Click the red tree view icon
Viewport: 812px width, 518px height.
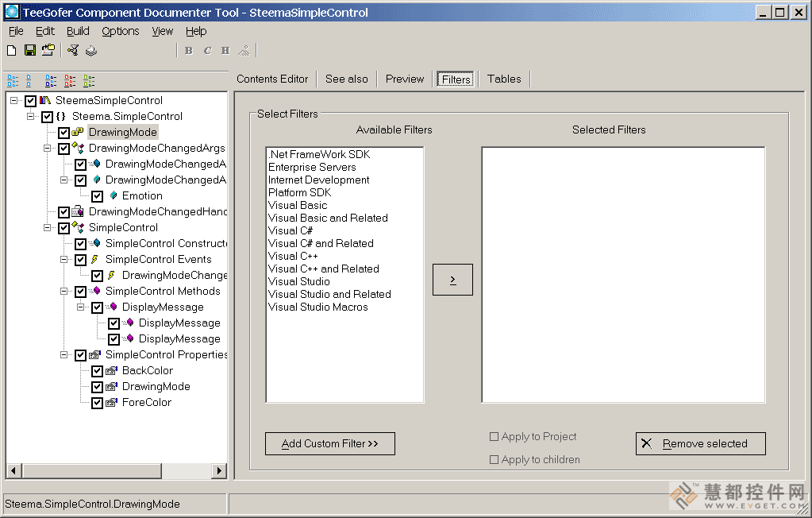tap(70, 81)
